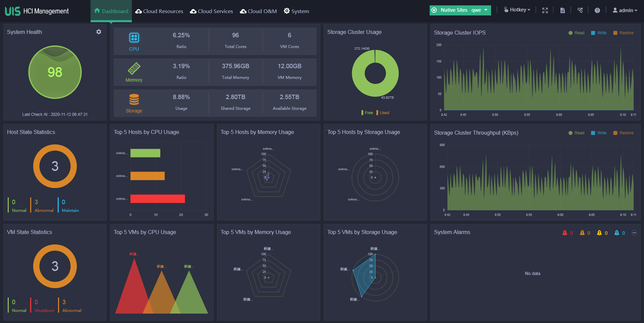Click the blue info alarm bell icon
Screen dimensions: 644x323
[x=616, y=232]
